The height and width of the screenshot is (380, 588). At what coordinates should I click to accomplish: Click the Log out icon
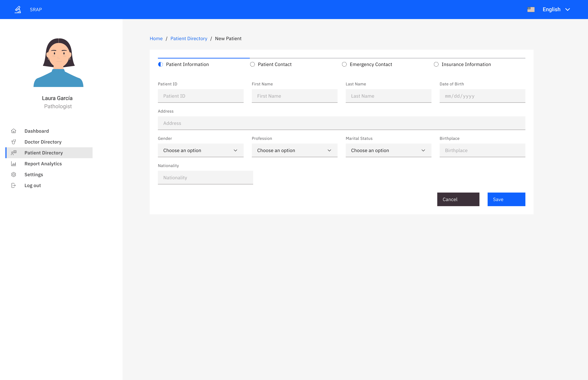point(14,185)
